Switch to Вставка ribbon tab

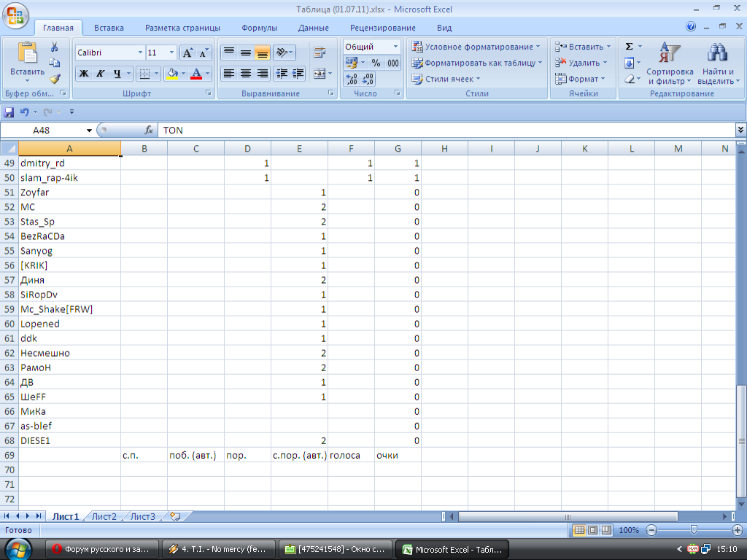(109, 28)
